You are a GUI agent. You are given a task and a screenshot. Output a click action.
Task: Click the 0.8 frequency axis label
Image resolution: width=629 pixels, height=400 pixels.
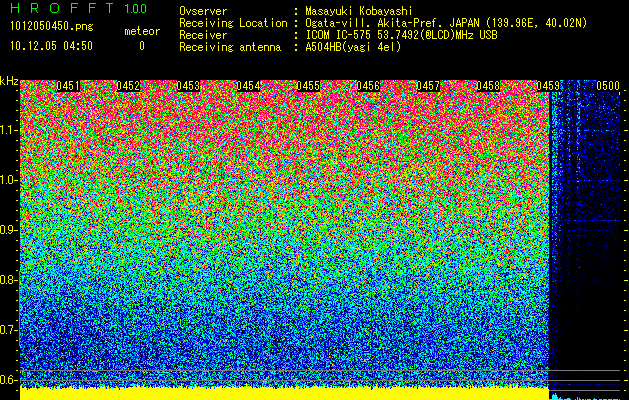(8, 280)
